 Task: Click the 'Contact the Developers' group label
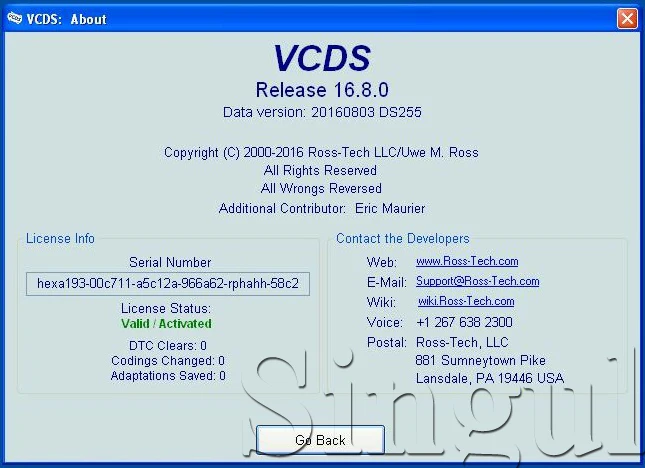tap(403, 239)
